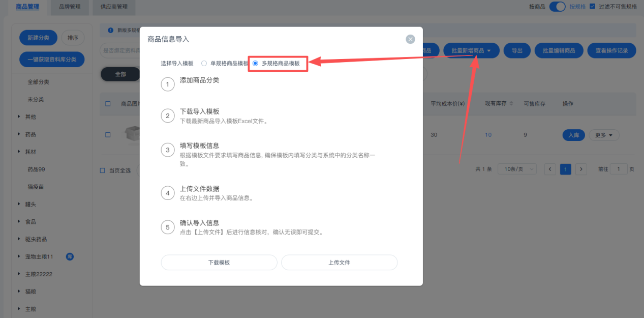The width and height of the screenshot is (644, 318).
Task: Expand the 罐头 category arrow
Action: (x=19, y=204)
